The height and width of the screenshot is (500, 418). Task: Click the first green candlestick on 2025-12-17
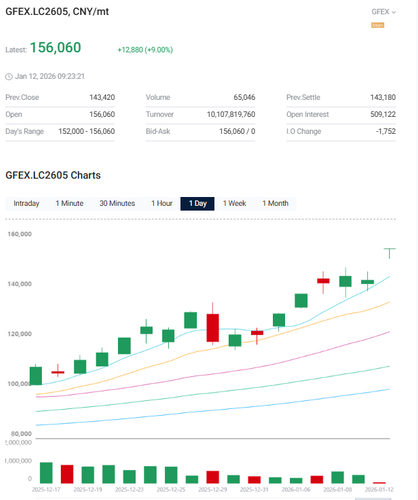coord(36,376)
